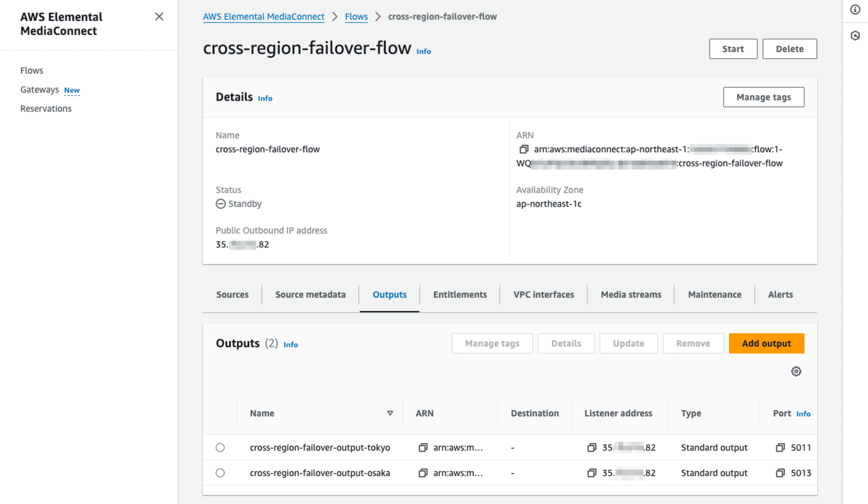
Task: Open the Alerts tab
Action: point(780,294)
